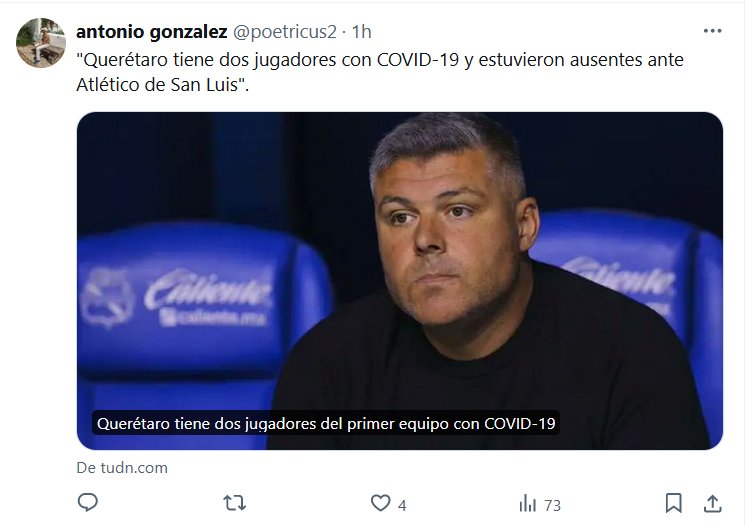This screenshot has width=746, height=526.
Task: Click the display name antonio gonzalez
Action: pyautogui.click(x=152, y=32)
